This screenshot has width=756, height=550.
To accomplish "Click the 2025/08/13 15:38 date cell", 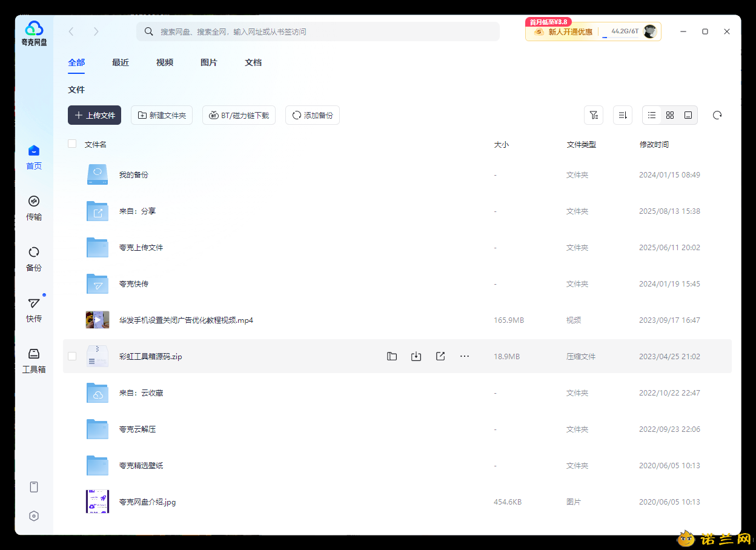I will (x=669, y=211).
